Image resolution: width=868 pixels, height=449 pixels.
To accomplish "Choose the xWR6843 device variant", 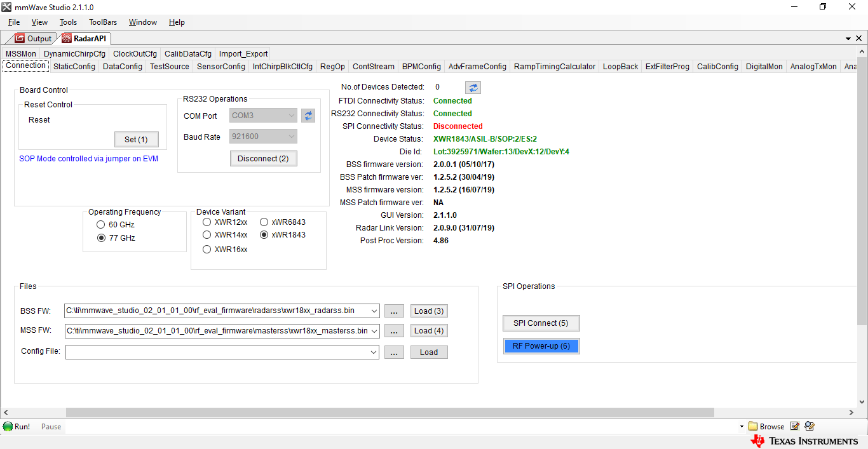I will click(x=264, y=222).
